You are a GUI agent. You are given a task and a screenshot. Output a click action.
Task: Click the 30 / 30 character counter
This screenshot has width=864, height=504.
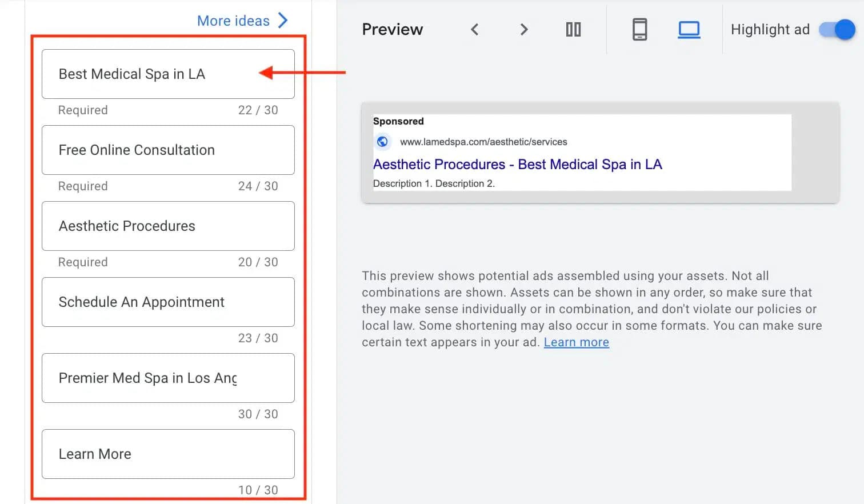coord(258,414)
